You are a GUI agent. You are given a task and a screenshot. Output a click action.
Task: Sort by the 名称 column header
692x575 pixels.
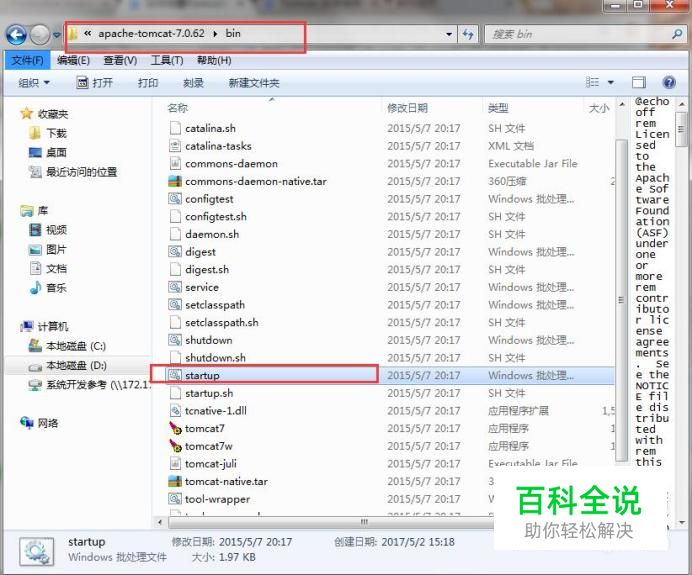pos(178,108)
